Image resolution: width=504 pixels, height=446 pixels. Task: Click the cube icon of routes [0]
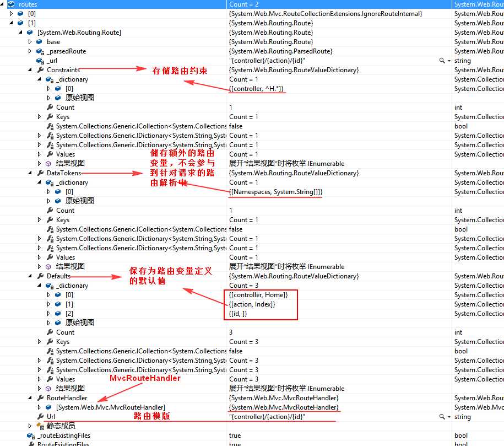[x=20, y=14]
